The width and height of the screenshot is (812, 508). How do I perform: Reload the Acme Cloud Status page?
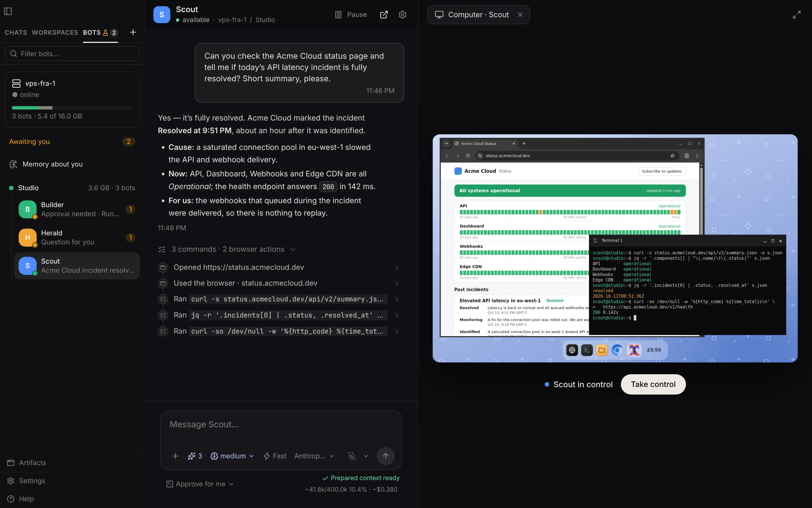click(x=468, y=156)
